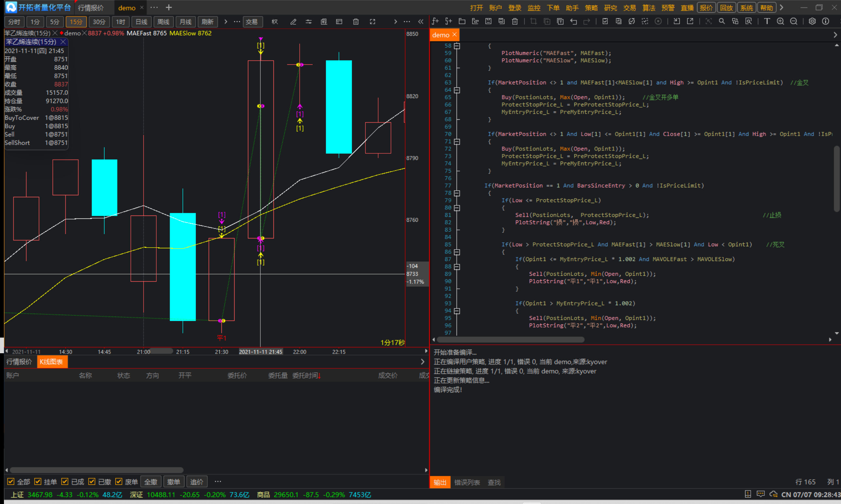The image size is (841, 504).
Task: Click the magnifier search icon in editor toolbar
Action: pos(722,21)
